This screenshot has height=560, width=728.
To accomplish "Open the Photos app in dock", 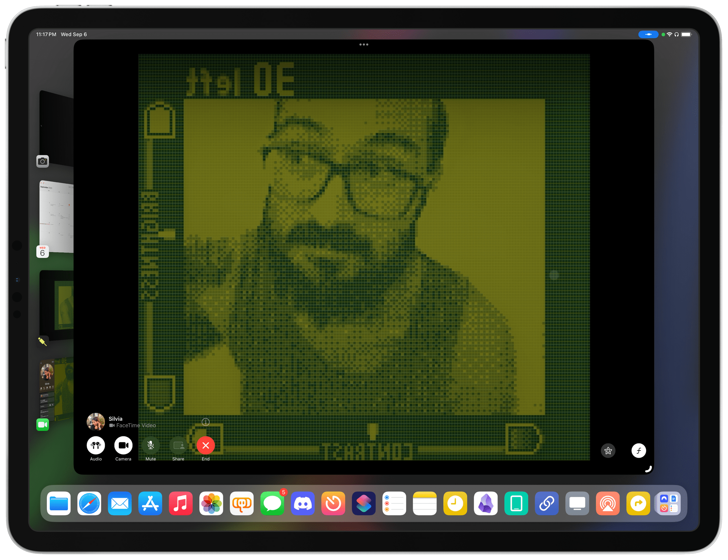I will point(211,504).
